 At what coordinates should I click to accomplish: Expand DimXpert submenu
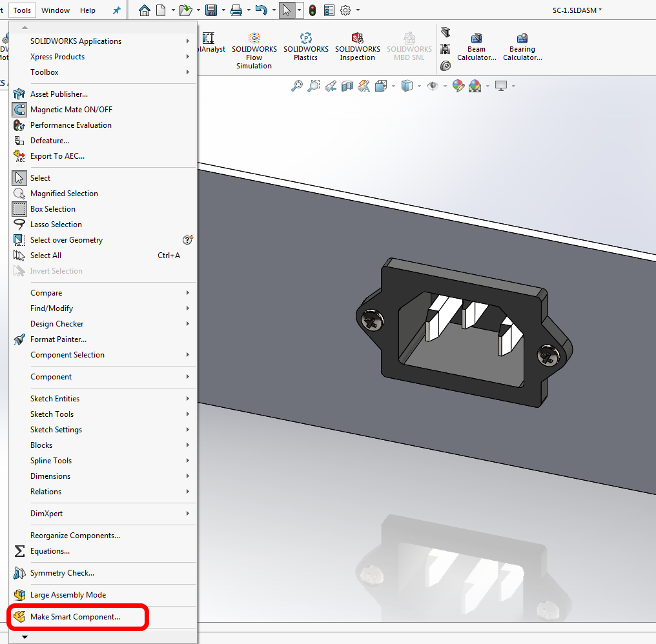pos(103,513)
